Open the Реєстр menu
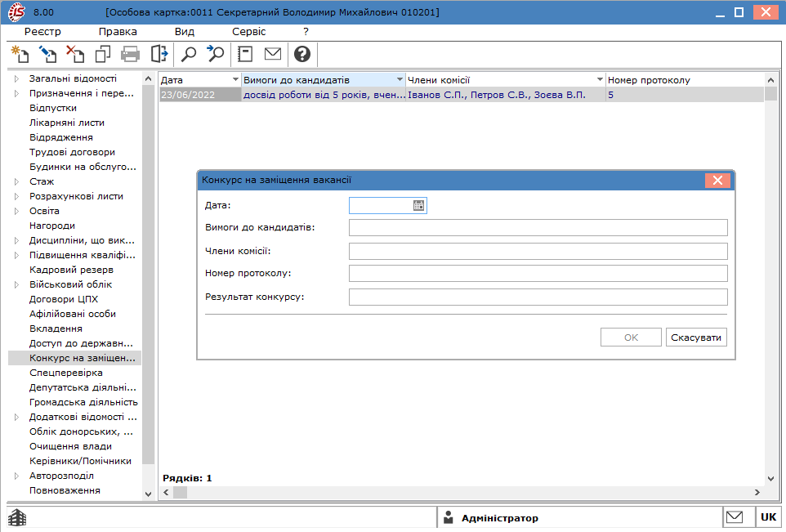 [42, 32]
